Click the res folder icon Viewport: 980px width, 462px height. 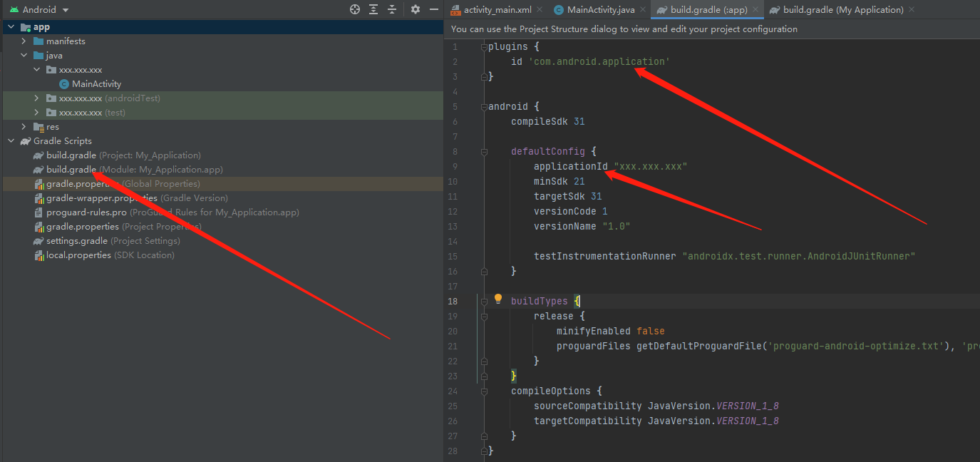[x=38, y=127]
